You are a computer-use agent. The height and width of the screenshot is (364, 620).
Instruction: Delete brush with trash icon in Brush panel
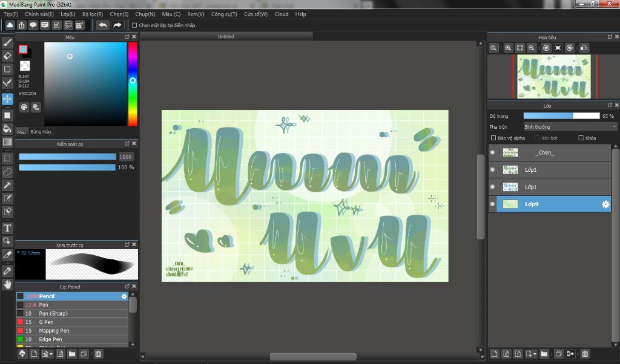click(98, 354)
